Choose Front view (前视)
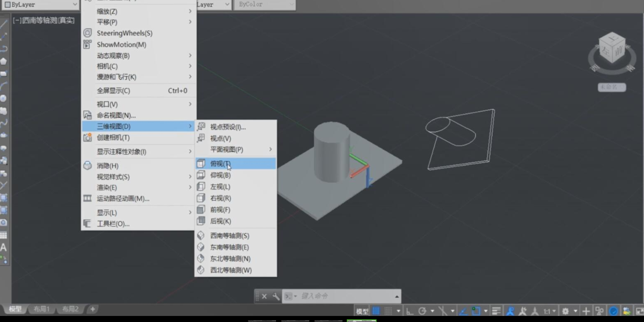Image resolution: width=644 pixels, height=322 pixels. 236,210
